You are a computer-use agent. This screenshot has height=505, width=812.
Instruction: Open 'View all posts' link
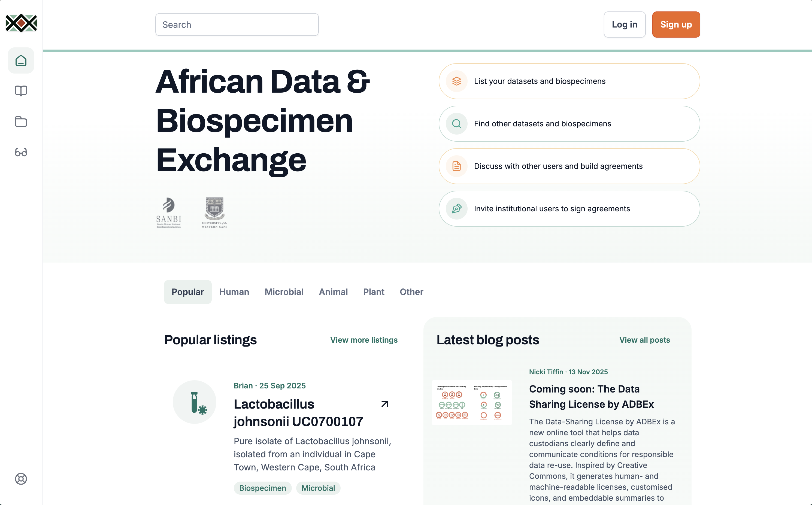pos(644,340)
